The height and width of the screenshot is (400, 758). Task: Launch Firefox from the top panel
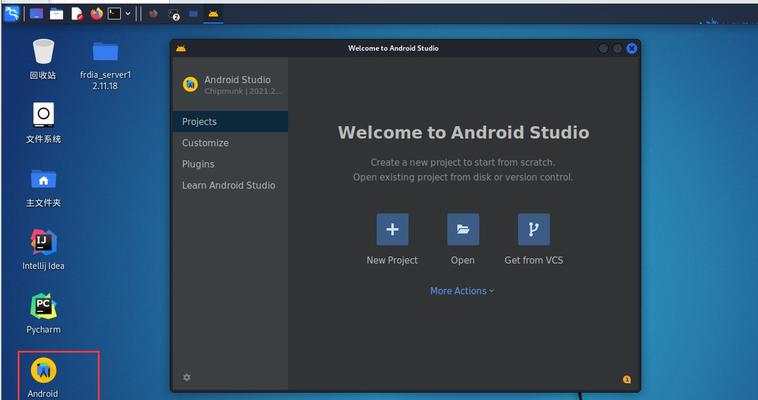[97, 14]
